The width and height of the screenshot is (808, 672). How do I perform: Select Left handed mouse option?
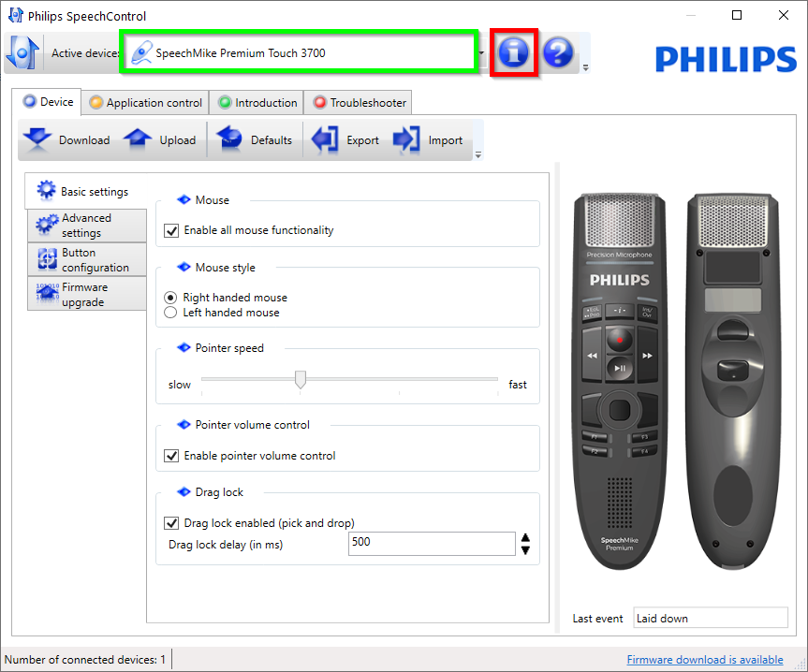point(170,313)
